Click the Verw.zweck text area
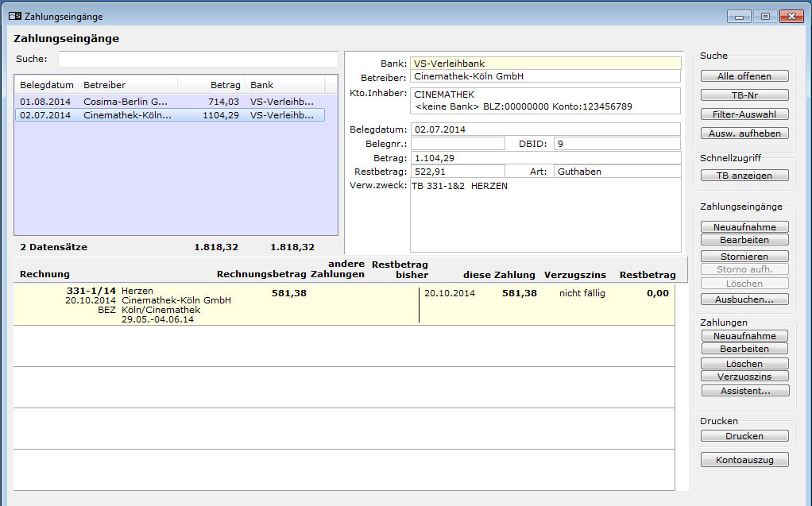Screen dimensions: 812x506 [545, 214]
